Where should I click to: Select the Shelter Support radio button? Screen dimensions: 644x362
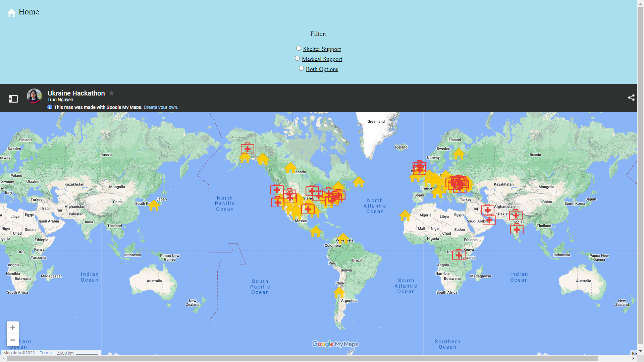[299, 48]
